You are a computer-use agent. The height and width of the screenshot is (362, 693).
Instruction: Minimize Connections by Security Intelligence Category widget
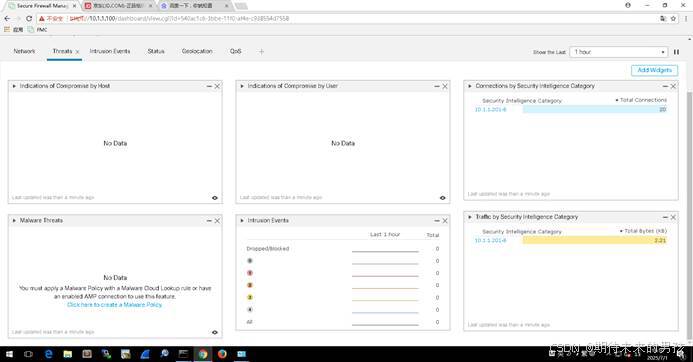coord(665,86)
